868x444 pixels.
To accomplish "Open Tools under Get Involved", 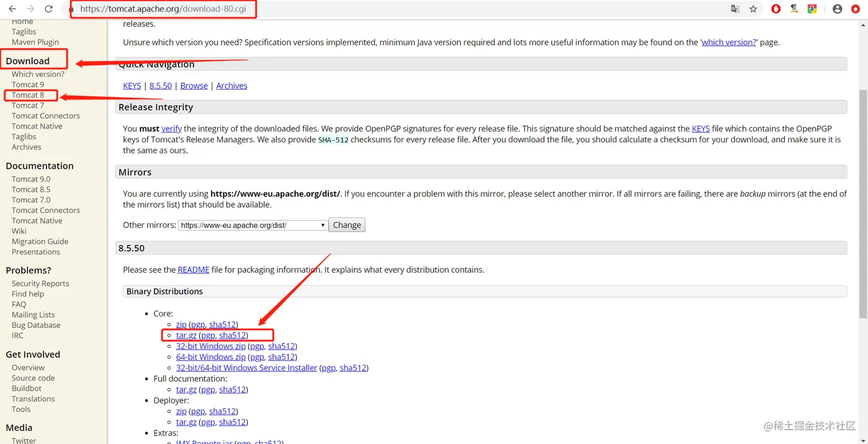I will coord(21,409).
